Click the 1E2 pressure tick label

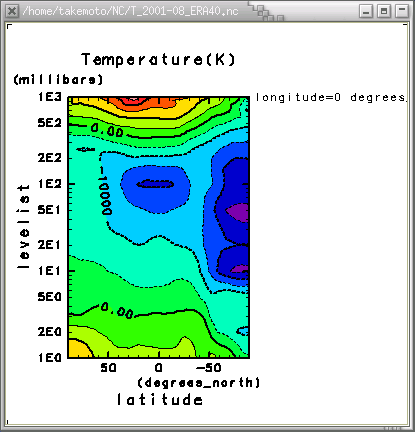click(x=50, y=184)
